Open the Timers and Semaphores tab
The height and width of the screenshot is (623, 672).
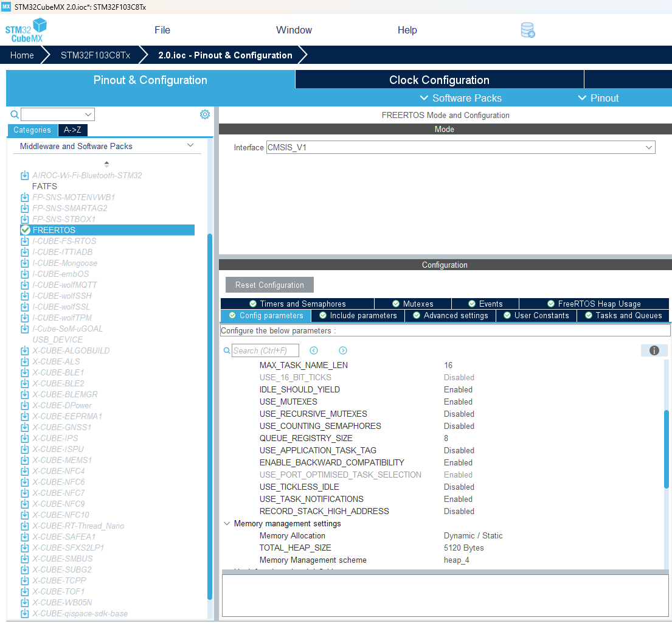(x=297, y=304)
